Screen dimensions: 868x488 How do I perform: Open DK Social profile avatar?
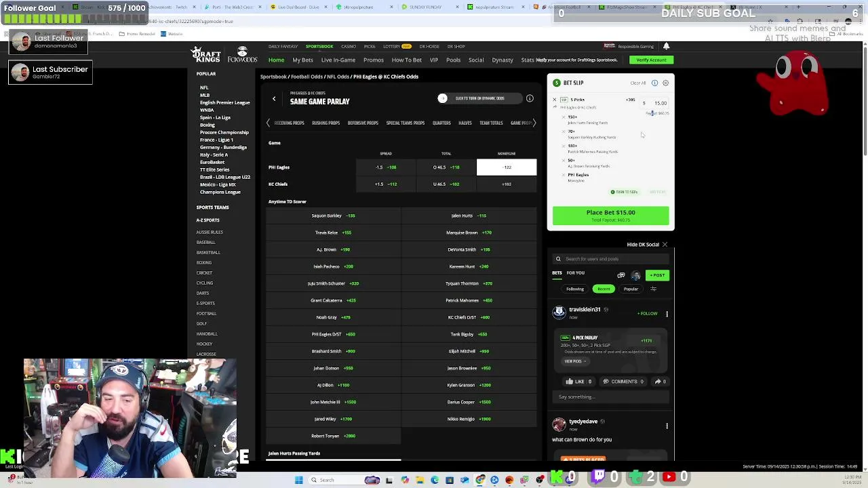636,275
